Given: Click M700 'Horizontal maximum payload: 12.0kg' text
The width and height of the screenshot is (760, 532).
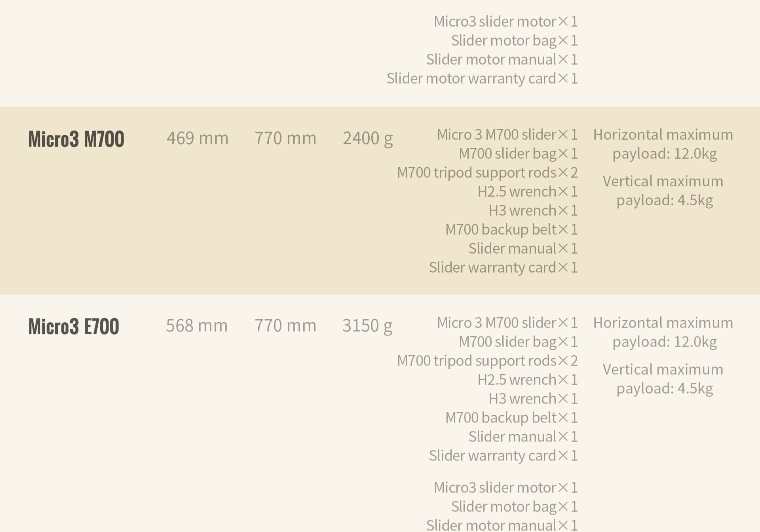Looking at the screenshot, I should pyautogui.click(x=663, y=144).
